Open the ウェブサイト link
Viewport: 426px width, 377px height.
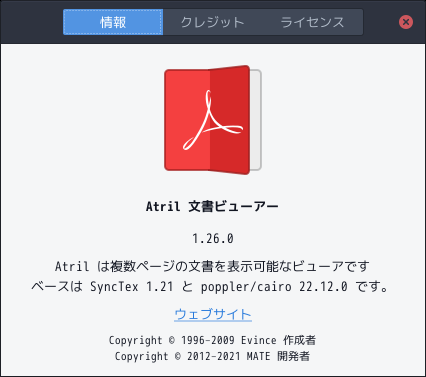click(213, 314)
